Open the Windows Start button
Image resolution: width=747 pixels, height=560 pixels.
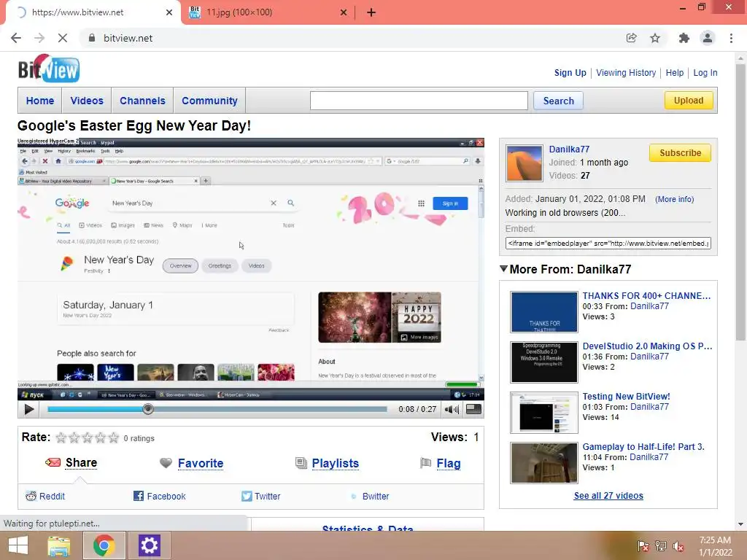click(x=18, y=545)
